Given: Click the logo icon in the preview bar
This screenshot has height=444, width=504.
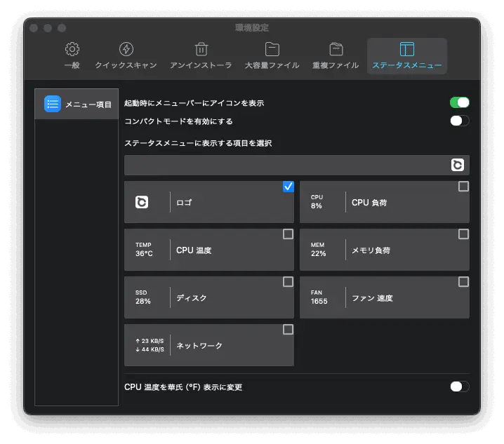Looking at the screenshot, I should pyautogui.click(x=458, y=165).
